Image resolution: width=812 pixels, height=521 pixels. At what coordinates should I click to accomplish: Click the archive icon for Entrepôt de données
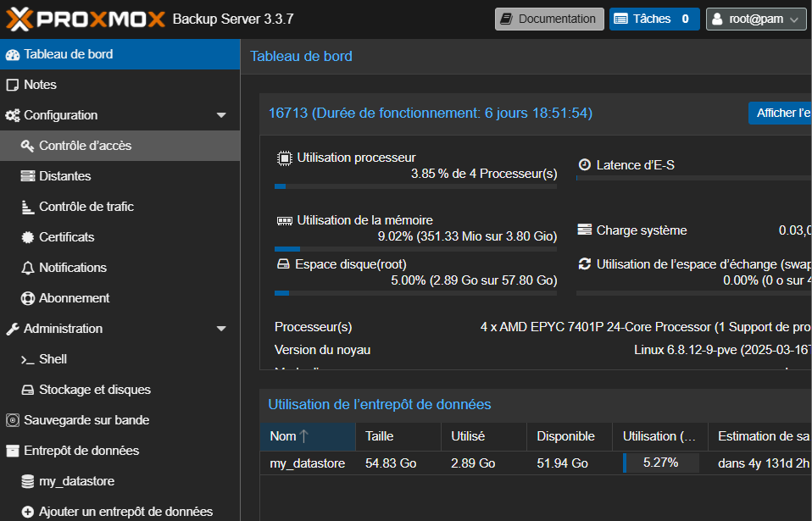pos(13,452)
